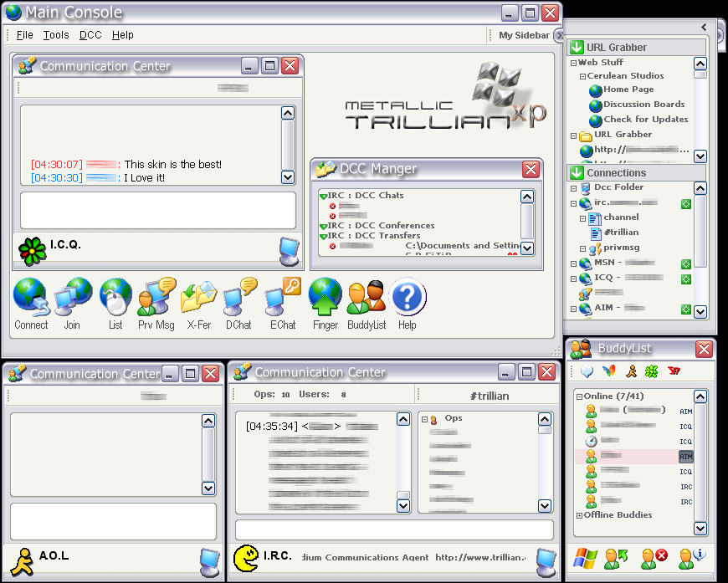
Task: Click computer icon in AOL window
Action: (x=209, y=562)
